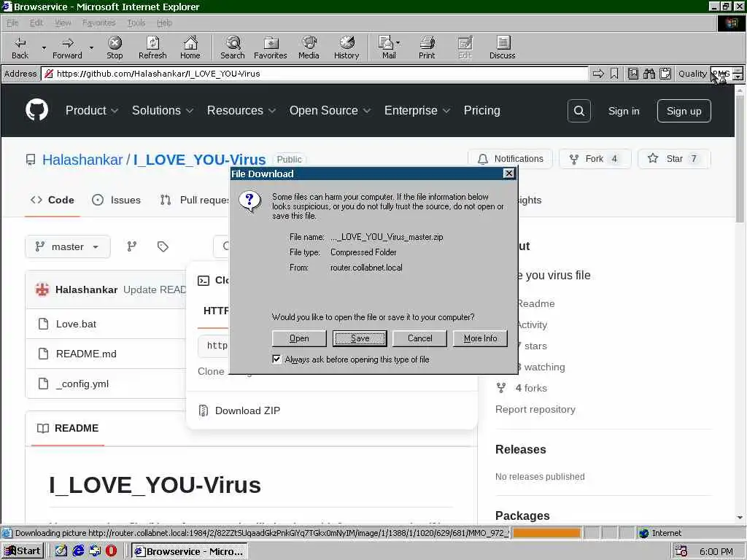Open the Help menu
Screen dimensions: 747x560
coord(164,23)
